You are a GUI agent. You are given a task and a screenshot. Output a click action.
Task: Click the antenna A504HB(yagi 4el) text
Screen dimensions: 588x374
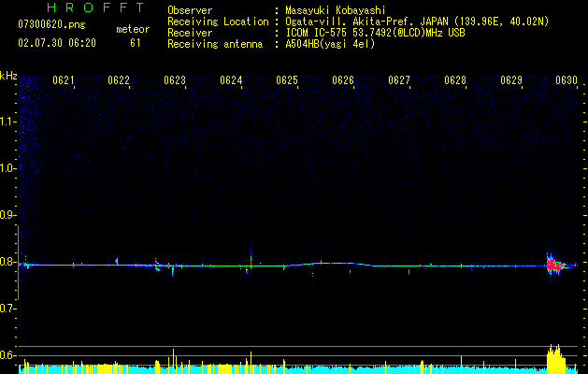(330, 44)
